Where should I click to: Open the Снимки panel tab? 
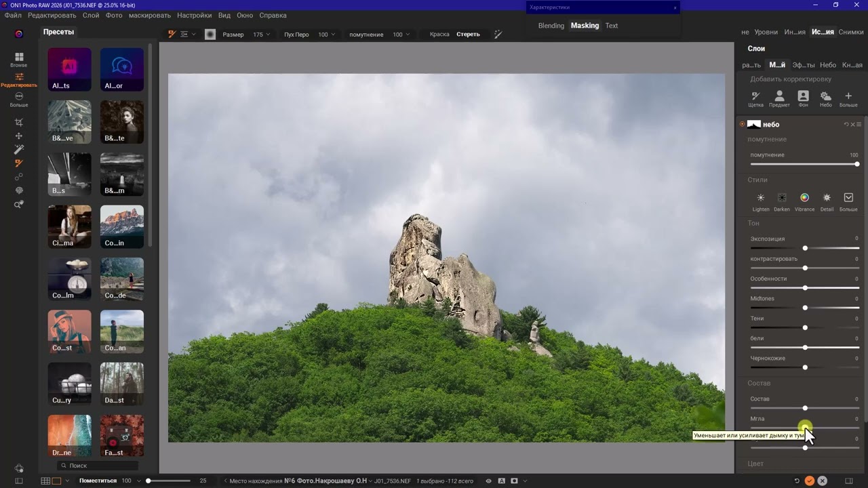[x=851, y=33]
